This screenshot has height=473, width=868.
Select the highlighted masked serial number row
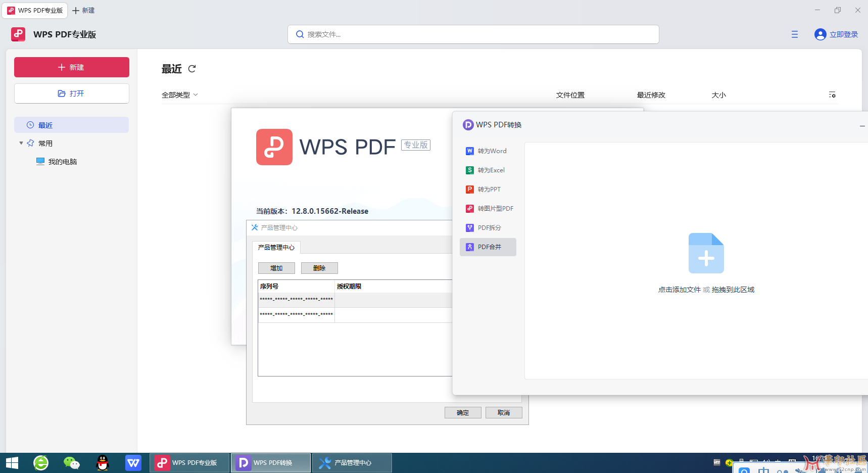355,300
